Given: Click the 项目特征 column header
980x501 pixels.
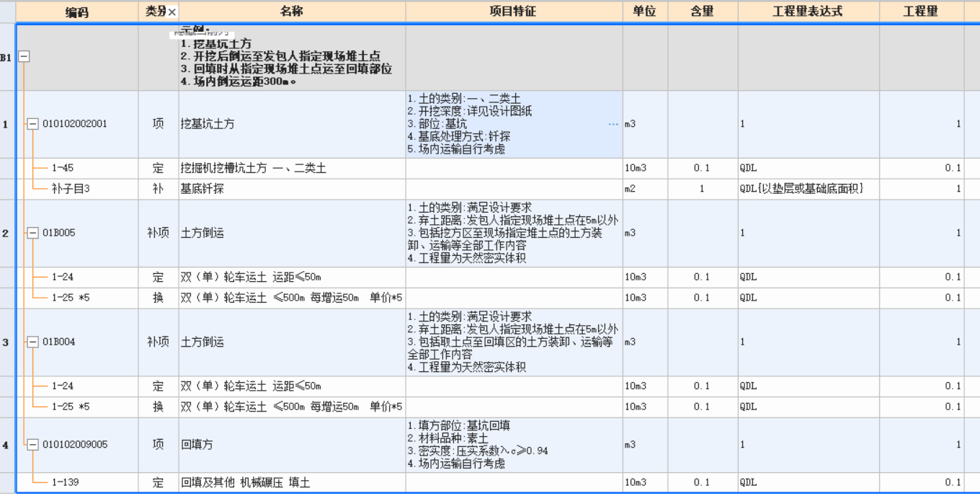Looking at the screenshot, I should 514,12.
